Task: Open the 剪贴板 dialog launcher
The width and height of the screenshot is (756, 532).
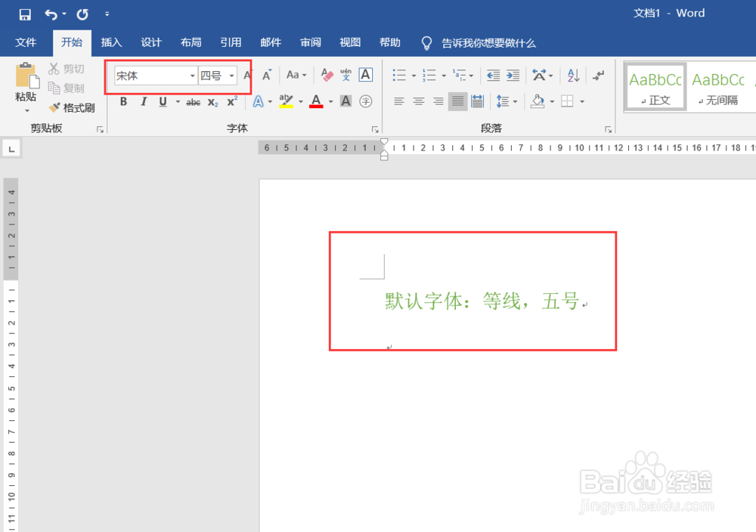Action: coord(100,130)
